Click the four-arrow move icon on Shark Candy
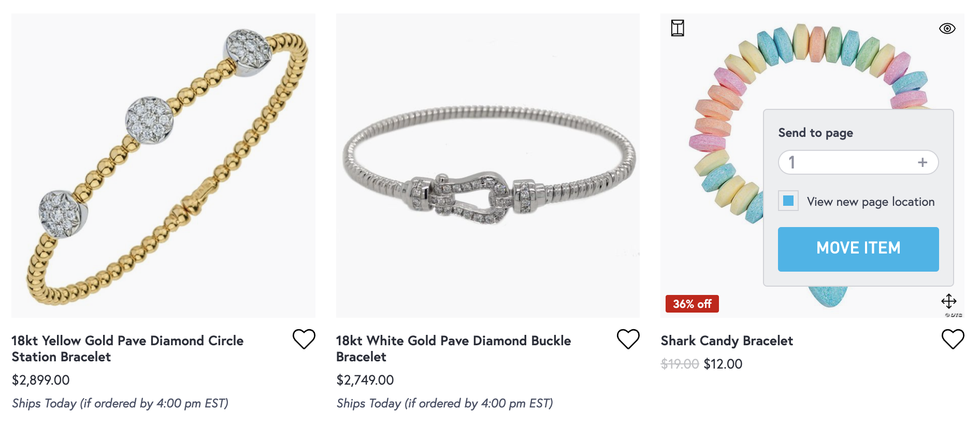The width and height of the screenshot is (980, 423). 948,301
